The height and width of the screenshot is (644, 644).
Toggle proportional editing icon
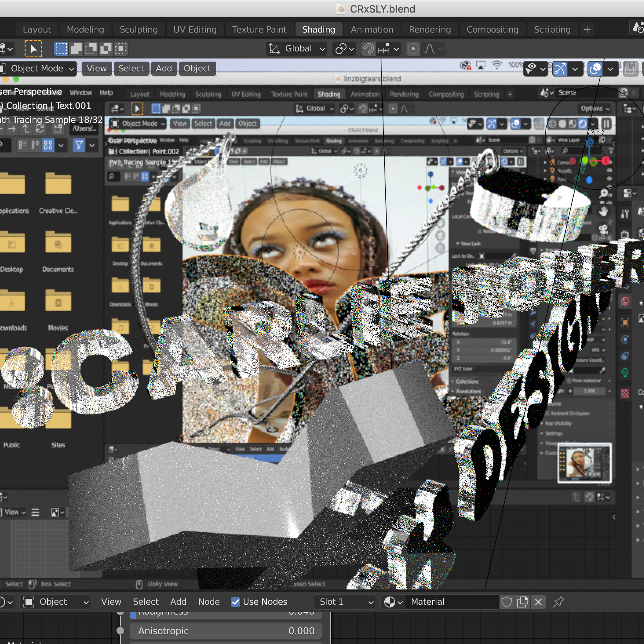[x=413, y=49]
